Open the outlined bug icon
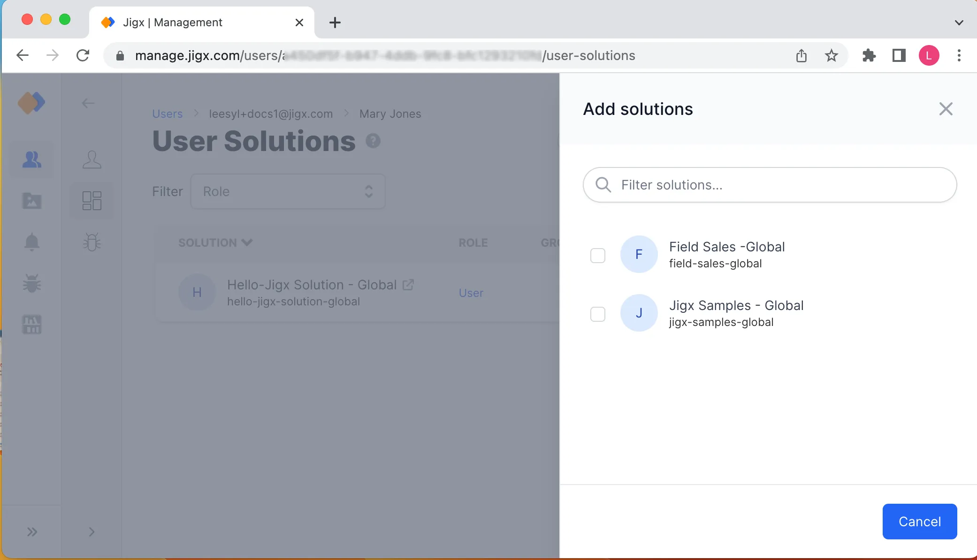This screenshot has height=560, width=977. click(x=92, y=242)
